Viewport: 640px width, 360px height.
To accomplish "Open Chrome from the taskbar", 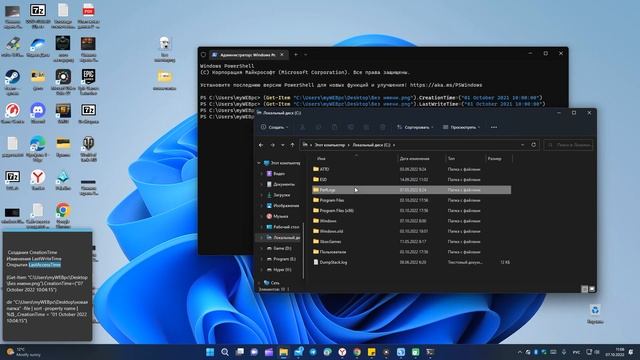I will tap(357, 352).
